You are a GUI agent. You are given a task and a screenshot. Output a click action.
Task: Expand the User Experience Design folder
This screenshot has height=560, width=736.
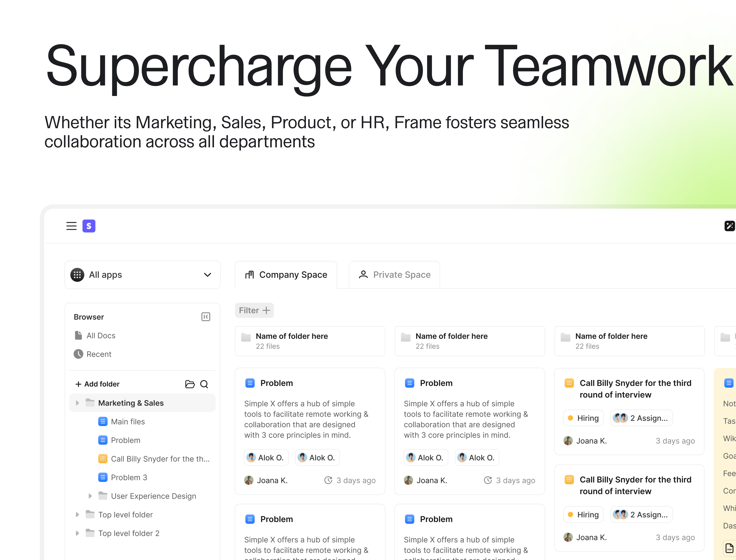[90, 496]
